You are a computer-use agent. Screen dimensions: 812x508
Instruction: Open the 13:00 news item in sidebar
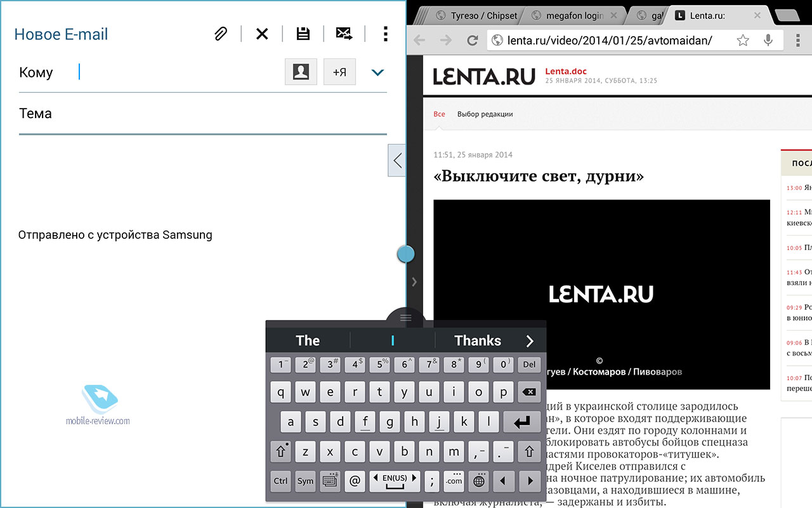(799, 188)
